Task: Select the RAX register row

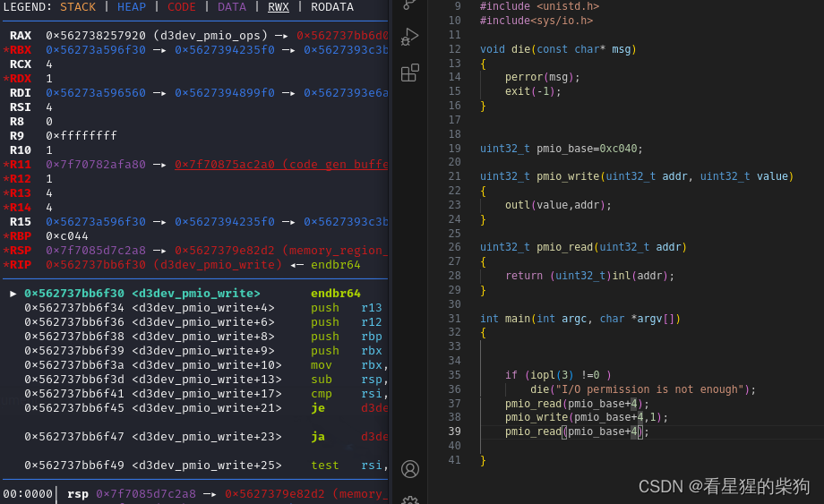Action: 195,36
